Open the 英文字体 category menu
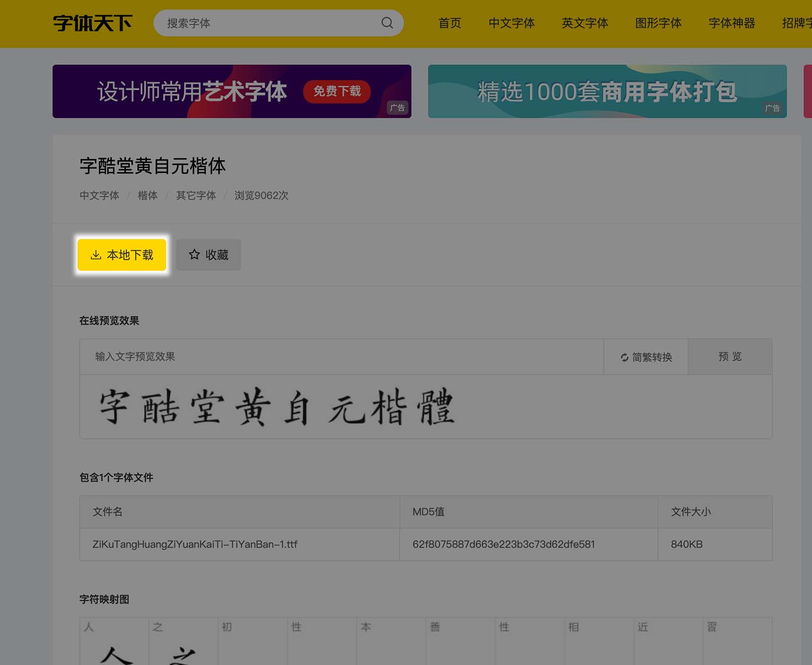Viewport: 812px width, 665px height. tap(585, 23)
